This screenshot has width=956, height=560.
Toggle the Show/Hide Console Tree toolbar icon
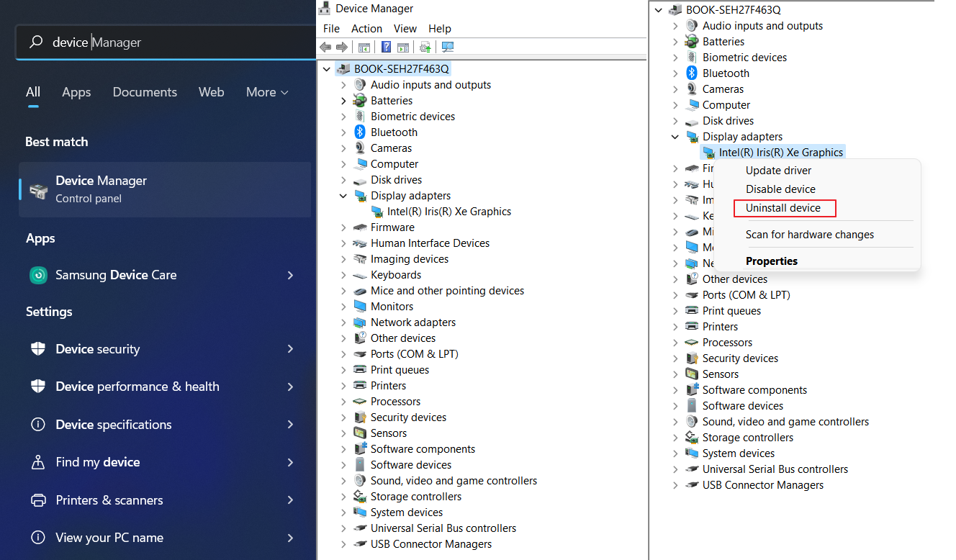pos(364,47)
